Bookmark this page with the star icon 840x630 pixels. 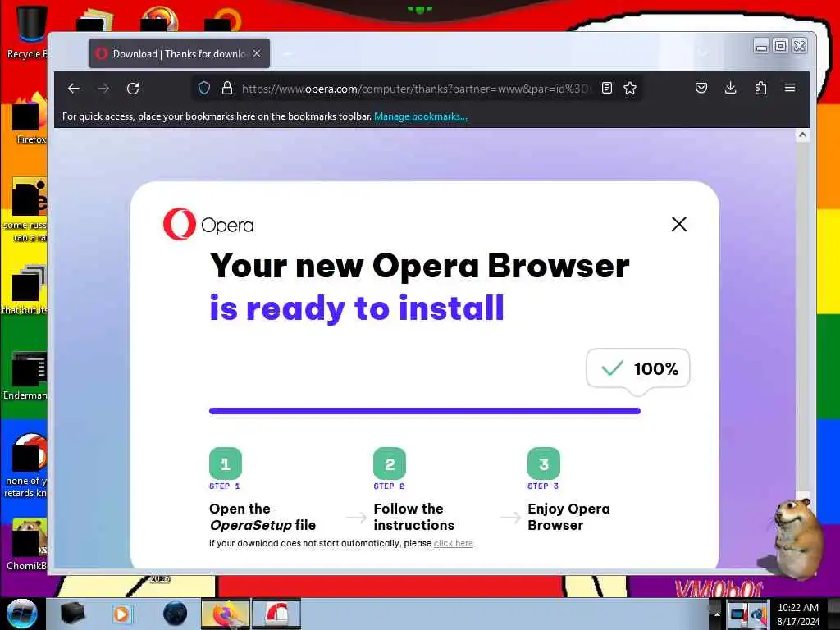coord(630,88)
